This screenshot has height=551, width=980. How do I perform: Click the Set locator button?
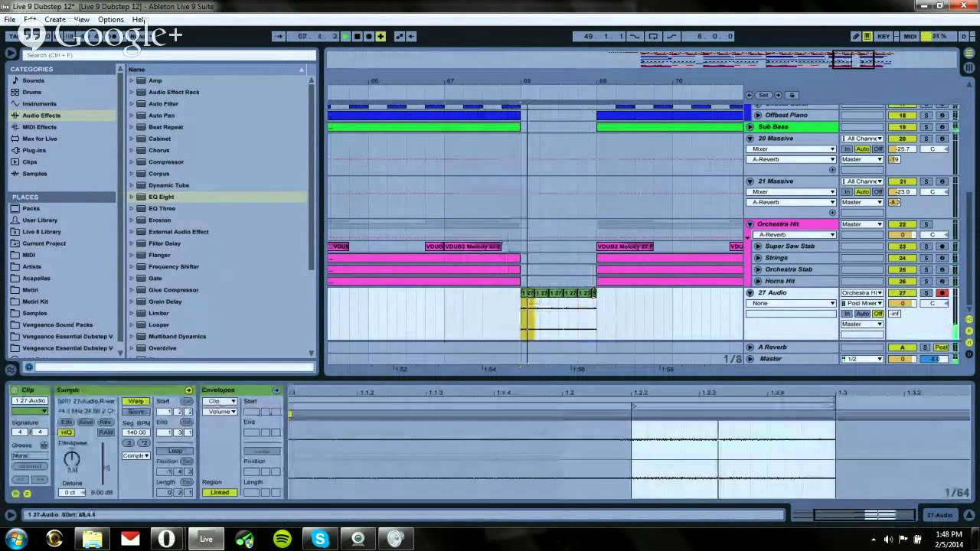point(763,95)
